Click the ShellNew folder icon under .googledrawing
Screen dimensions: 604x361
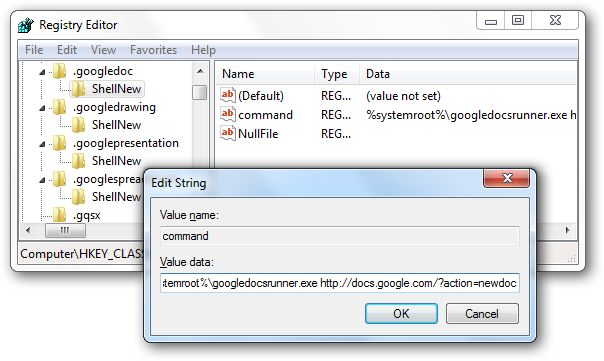point(79,125)
